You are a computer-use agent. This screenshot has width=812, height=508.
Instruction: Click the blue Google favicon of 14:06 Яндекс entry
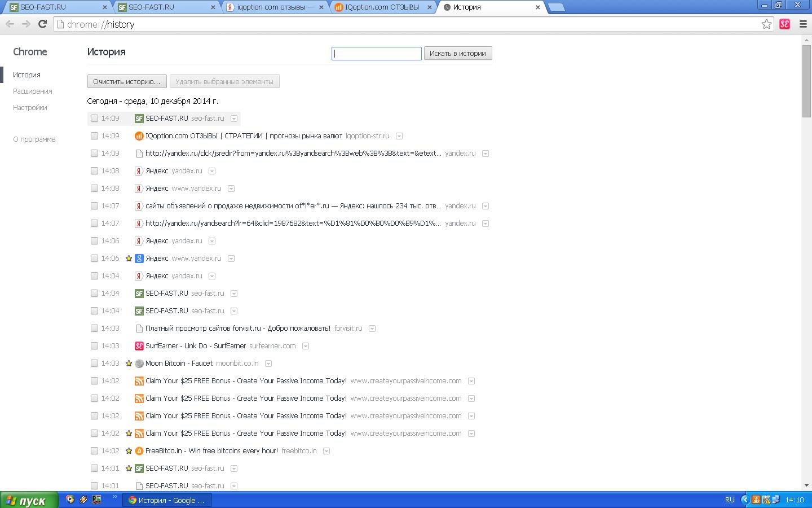tap(139, 259)
